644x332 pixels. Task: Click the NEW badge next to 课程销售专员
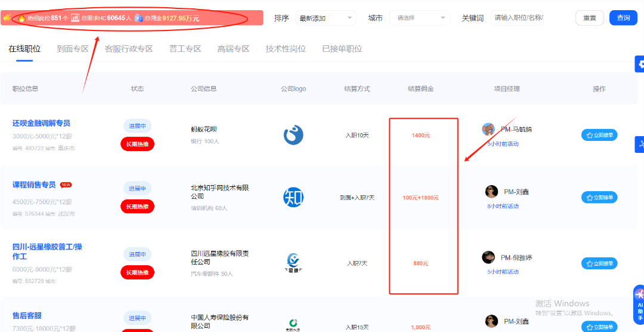tap(66, 185)
